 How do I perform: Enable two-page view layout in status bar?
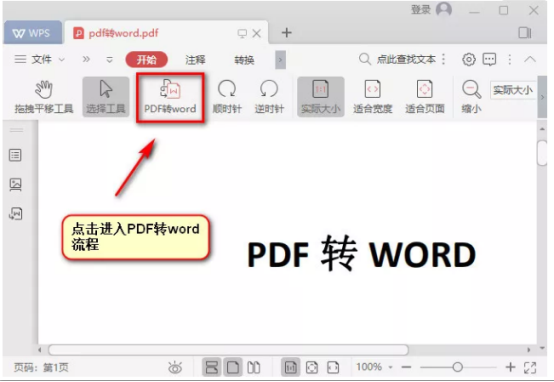[x=254, y=367]
